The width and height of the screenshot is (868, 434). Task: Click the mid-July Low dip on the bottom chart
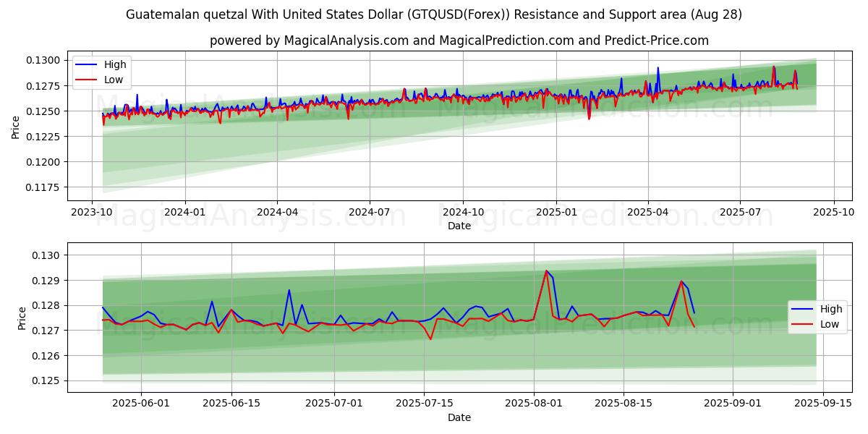pyautogui.click(x=430, y=339)
